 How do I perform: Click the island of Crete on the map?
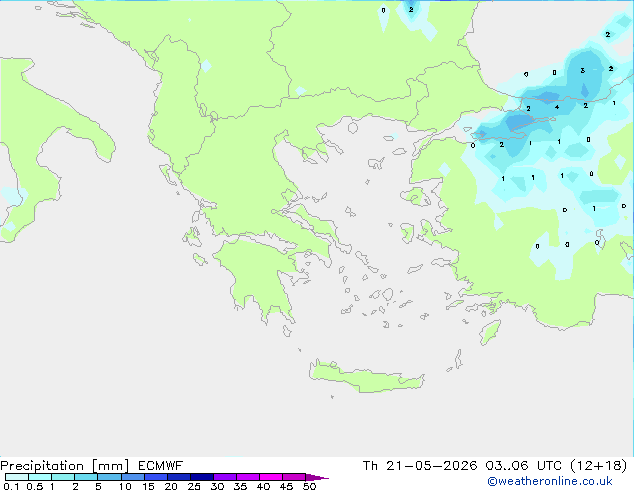(366, 377)
